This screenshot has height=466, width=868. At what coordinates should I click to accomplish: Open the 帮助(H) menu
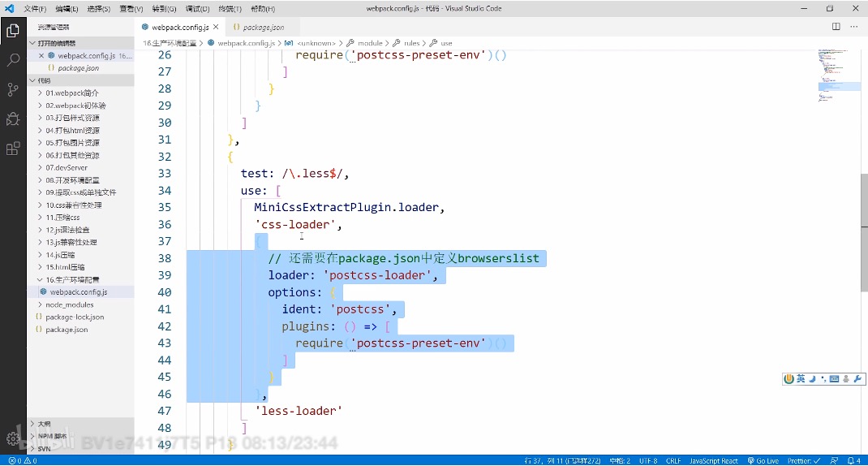262,9
